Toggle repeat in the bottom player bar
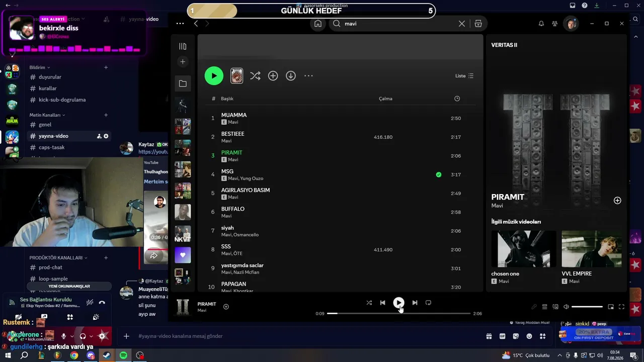 [428, 303]
